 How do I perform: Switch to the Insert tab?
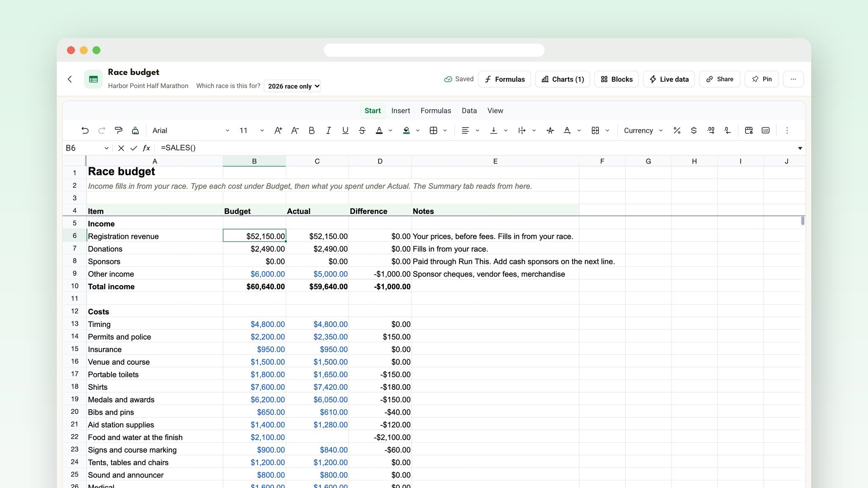(401, 111)
